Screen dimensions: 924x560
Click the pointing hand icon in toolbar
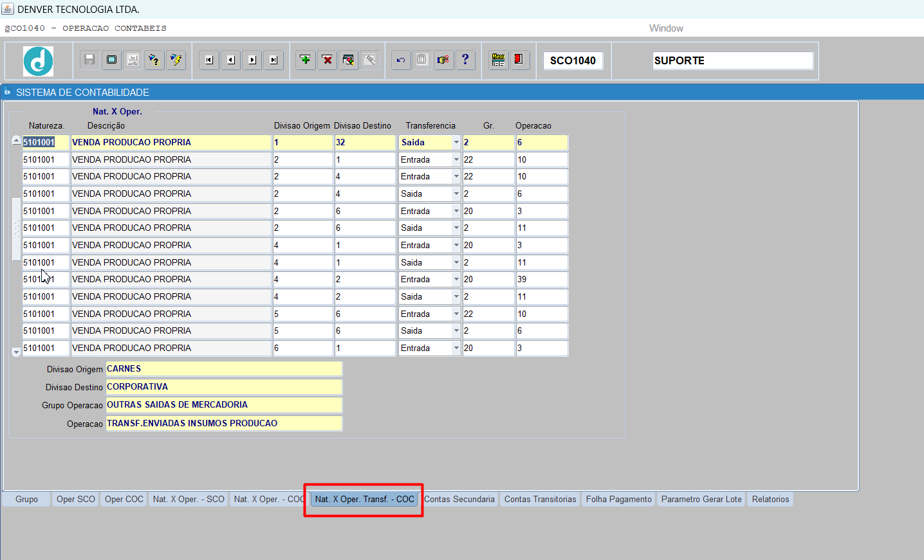[443, 60]
